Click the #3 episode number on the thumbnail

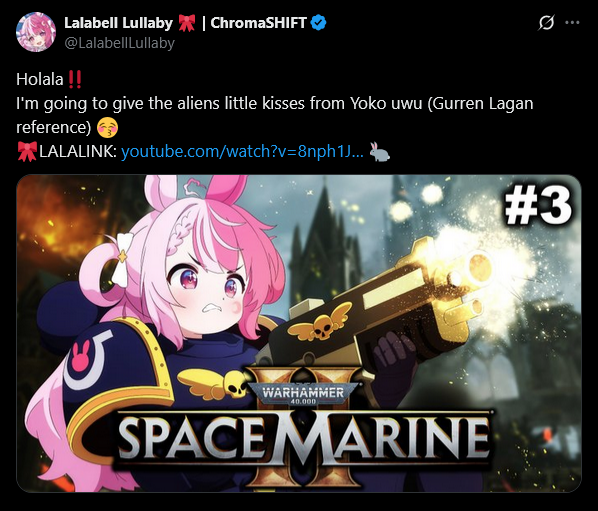539,206
